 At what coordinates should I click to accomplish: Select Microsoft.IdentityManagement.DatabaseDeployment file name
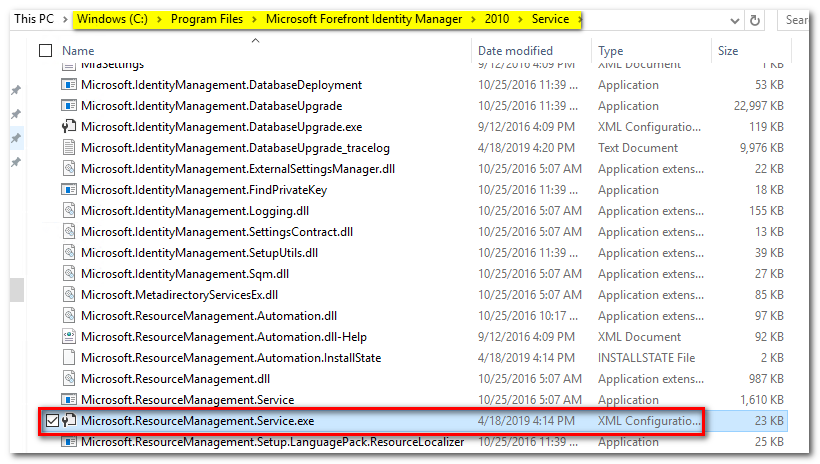pyautogui.click(x=221, y=85)
